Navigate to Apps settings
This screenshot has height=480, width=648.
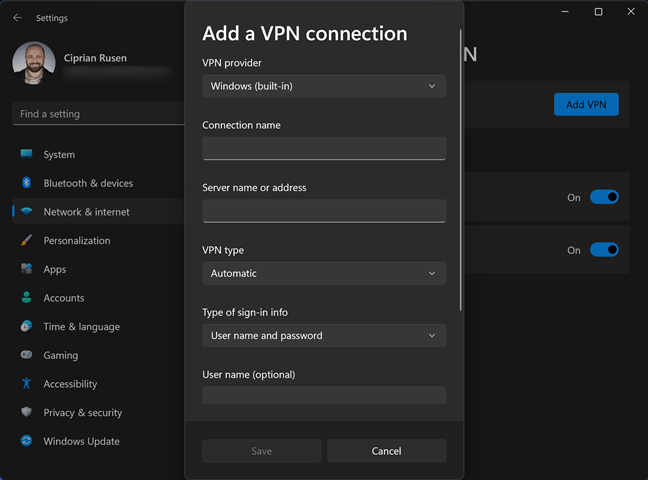(98, 269)
